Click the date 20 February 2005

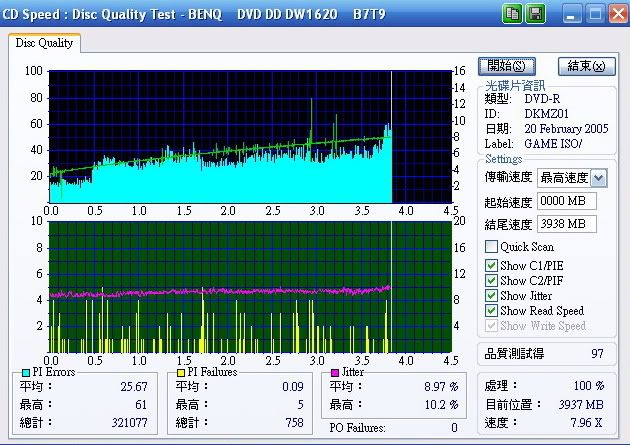click(x=566, y=129)
